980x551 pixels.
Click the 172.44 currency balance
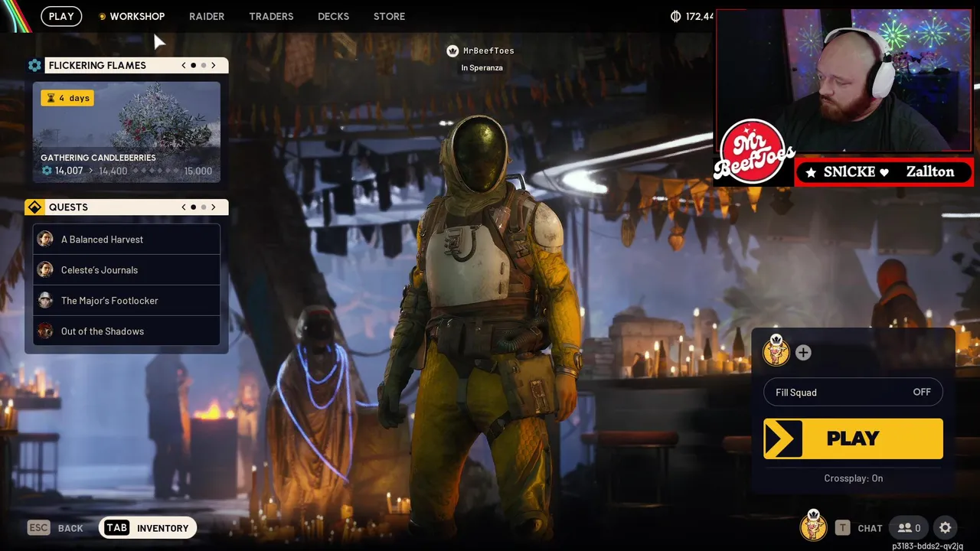point(700,16)
